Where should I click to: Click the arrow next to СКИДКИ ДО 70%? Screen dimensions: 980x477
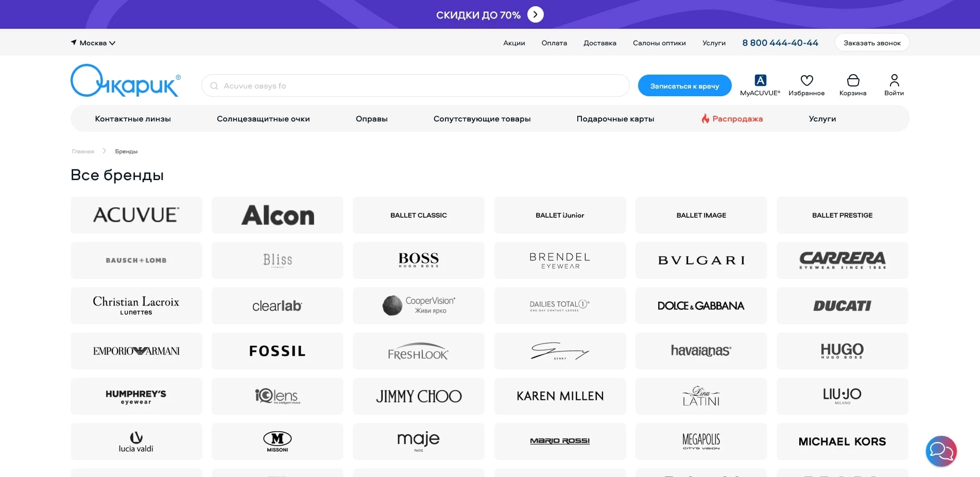[536, 14]
